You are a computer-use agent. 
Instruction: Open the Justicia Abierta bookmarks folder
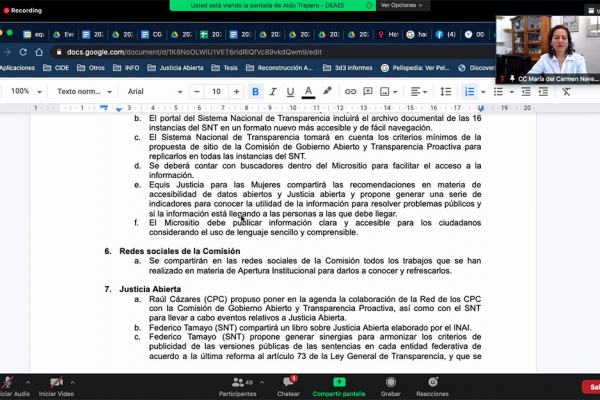[175, 68]
